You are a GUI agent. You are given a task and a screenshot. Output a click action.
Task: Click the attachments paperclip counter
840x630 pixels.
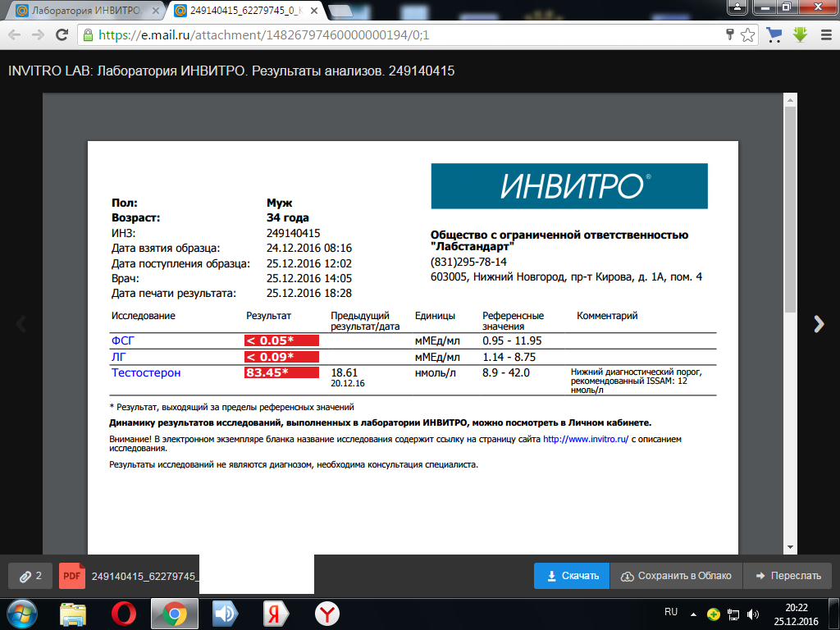click(x=30, y=576)
